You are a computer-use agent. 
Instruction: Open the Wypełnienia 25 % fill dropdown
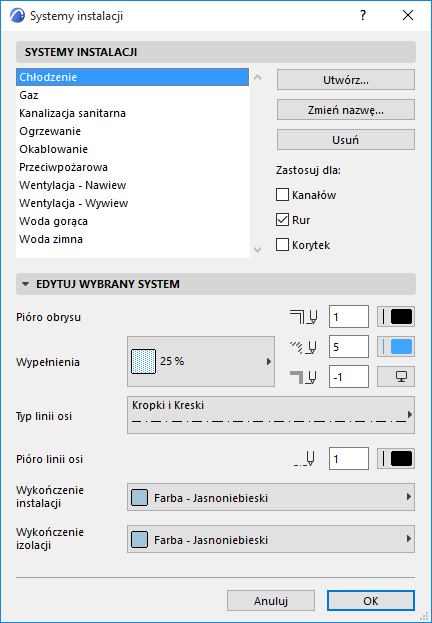point(201,362)
